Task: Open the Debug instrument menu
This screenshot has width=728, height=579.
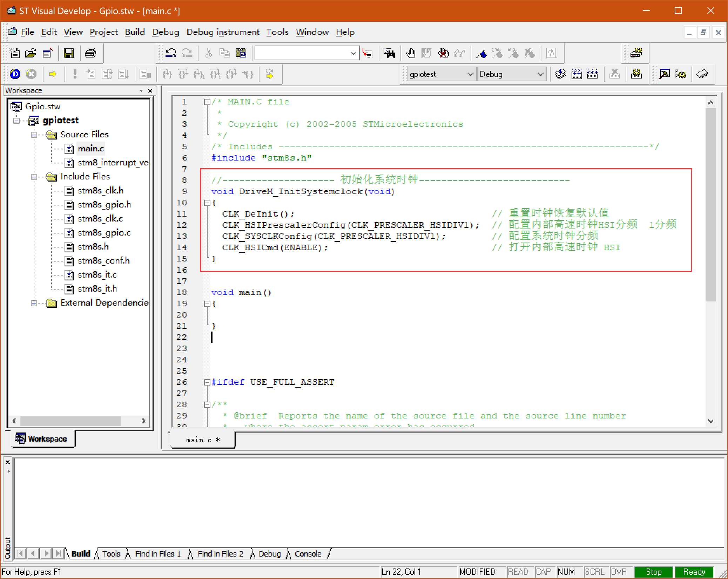Action: (x=223, y=32)
